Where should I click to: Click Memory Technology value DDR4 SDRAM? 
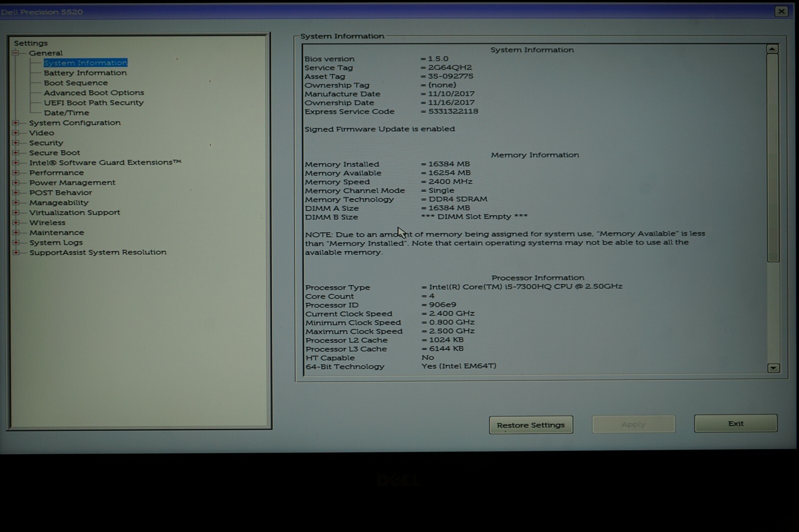[x=458, y=199]
